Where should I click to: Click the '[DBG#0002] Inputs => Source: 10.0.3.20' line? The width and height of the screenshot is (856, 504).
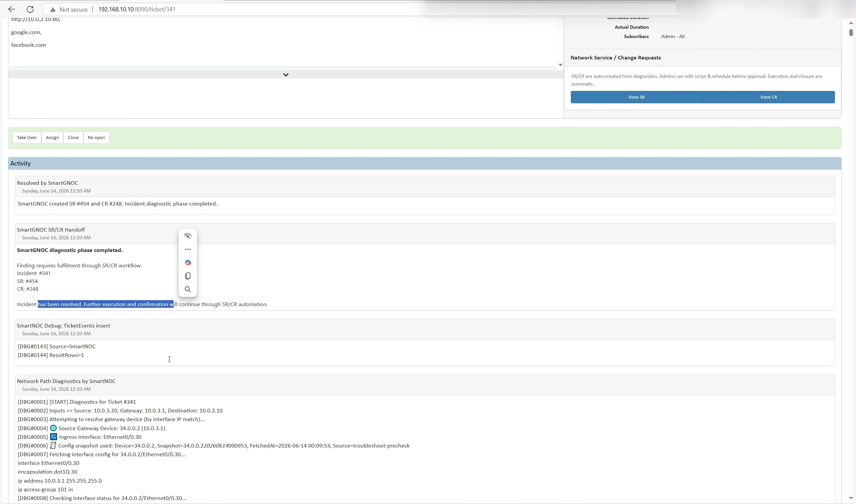pos(120,411)
